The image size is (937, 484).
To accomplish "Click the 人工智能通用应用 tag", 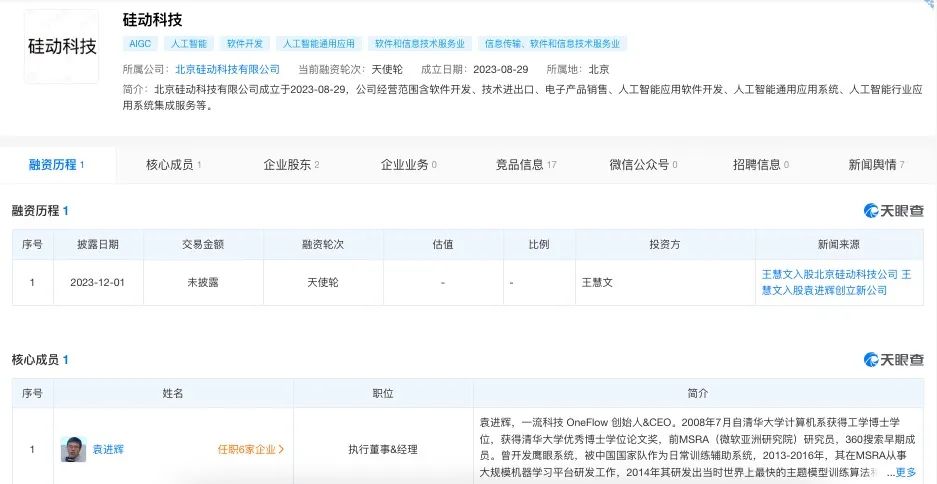I will [x=319, y=44].
